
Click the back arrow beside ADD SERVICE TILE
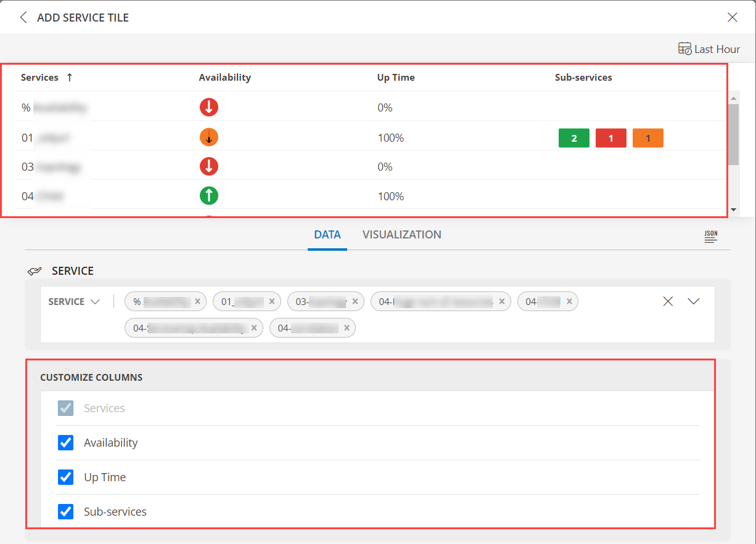[23, 17]
